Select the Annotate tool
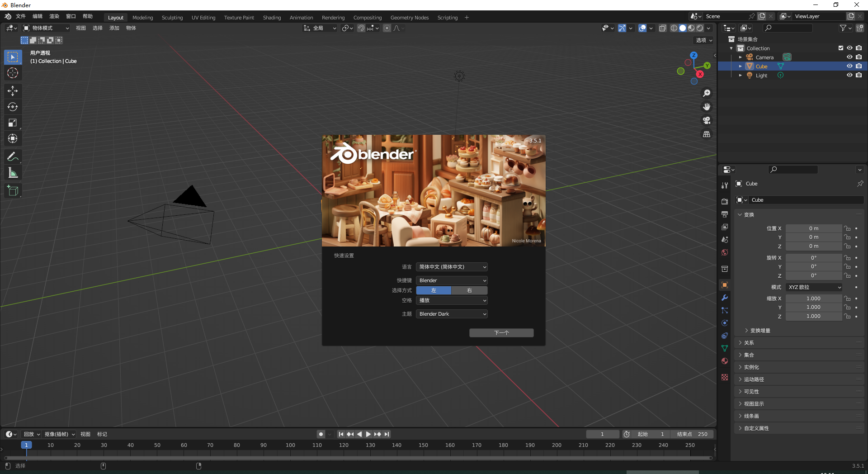This screenshot has height=474, width=868. click(13, 156)
